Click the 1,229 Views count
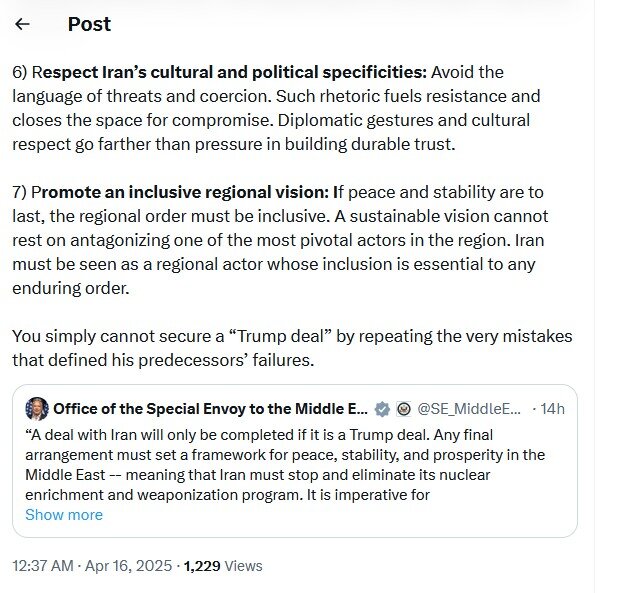 pyautogui.click(x=223, y=566)
